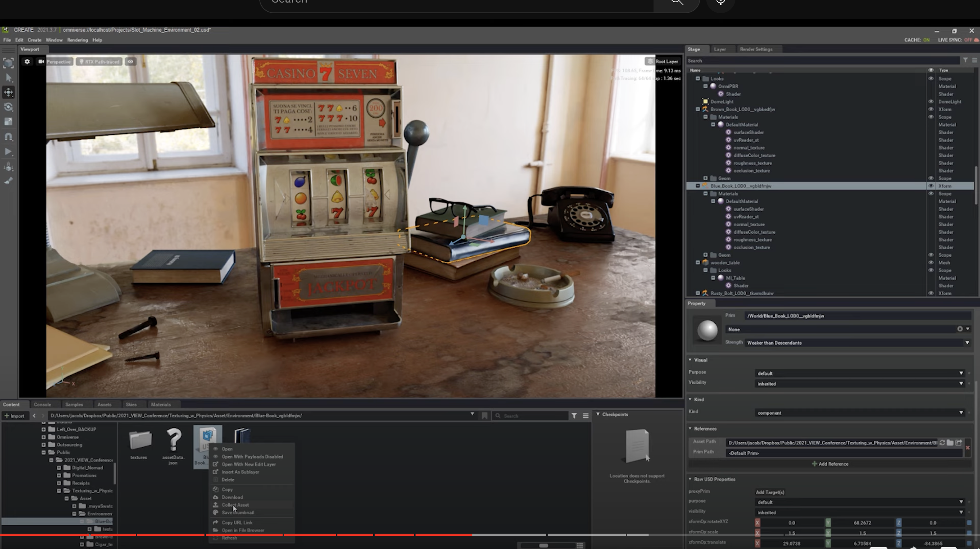This screenshot has width=980, height=549.
Task: Click the paint brush tool
Action: coord(8,181)
